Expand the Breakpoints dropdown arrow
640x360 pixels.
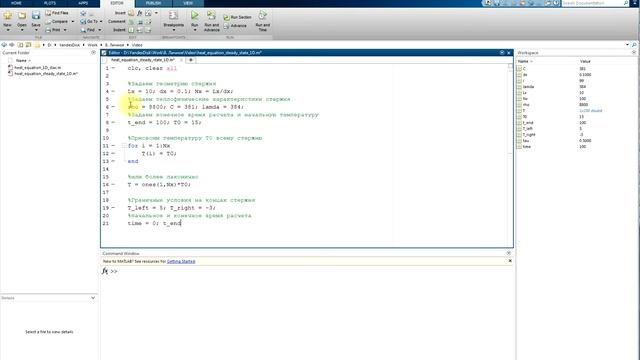click(173, 30)
